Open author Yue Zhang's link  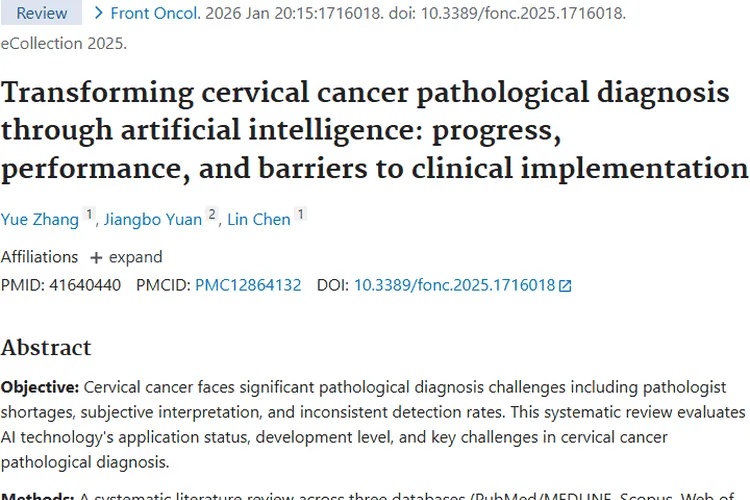click(38, 219)
